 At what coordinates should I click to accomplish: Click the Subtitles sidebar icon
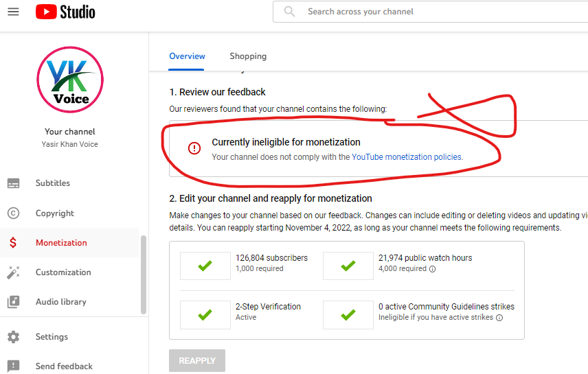(13, 183)
